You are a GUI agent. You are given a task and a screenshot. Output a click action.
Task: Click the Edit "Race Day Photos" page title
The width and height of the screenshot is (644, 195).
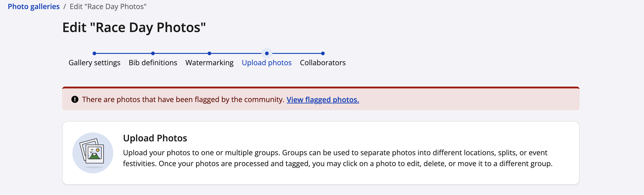tap(134, 27)
